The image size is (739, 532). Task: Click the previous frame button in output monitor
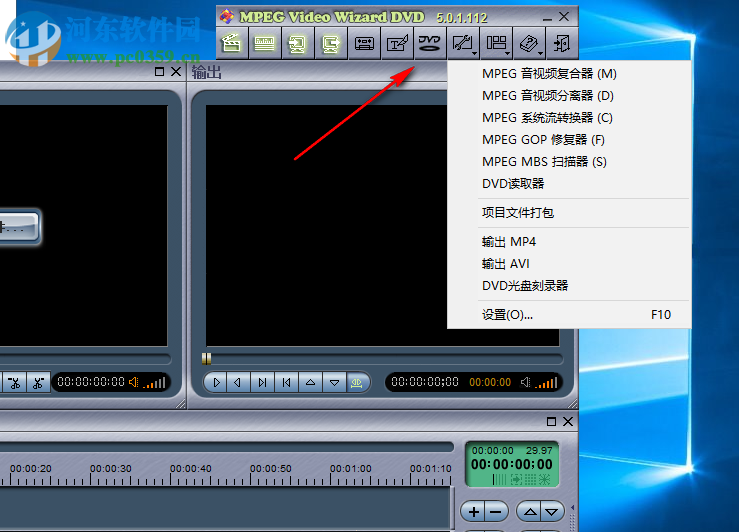tap(287, 382)
